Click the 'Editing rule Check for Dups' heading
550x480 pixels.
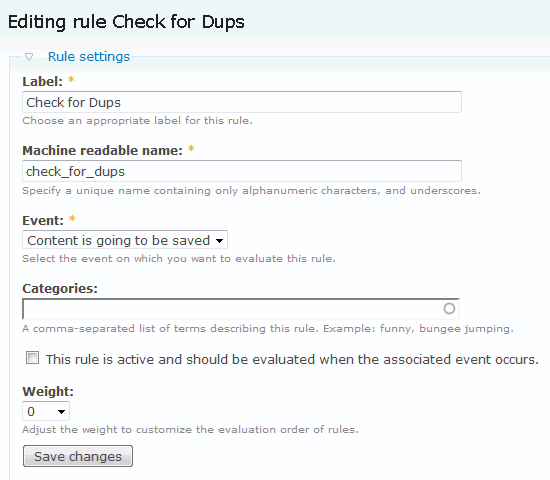click(126, 22)
